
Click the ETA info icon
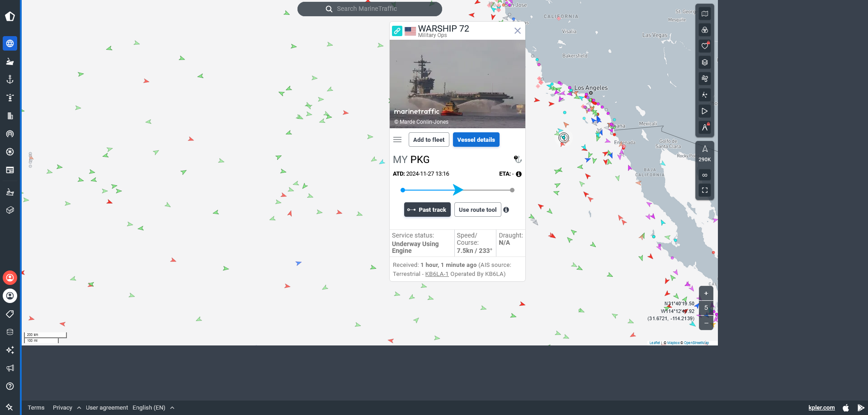519,174
